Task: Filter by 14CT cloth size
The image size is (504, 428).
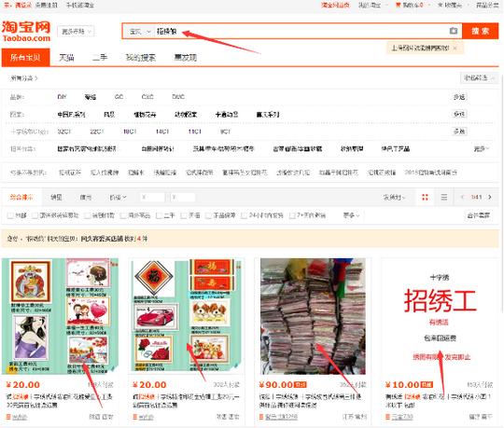Action: click(x=162, y=131)
